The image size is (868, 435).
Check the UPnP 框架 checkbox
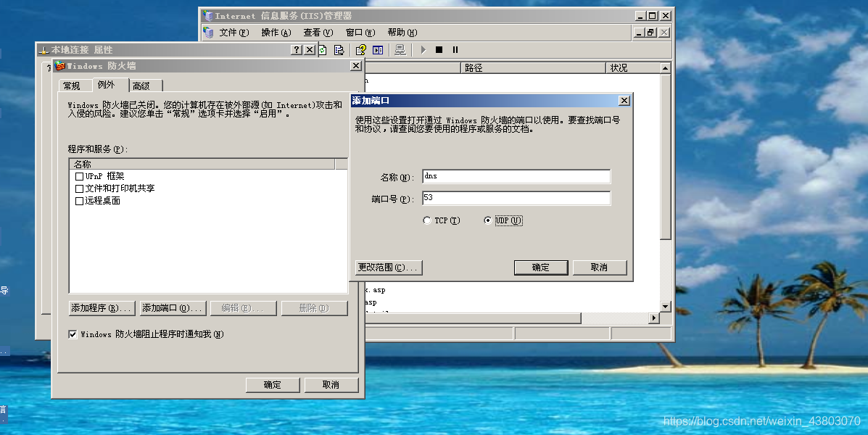pos(79,177)
